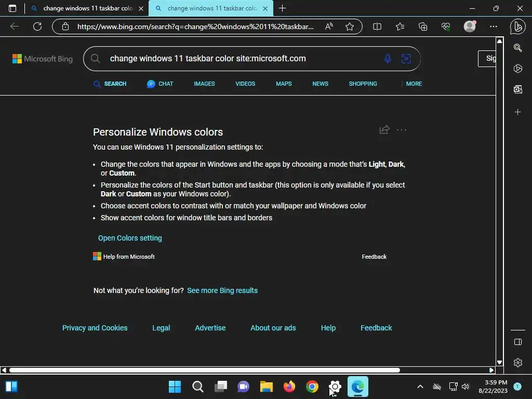Screen dimensions: 532x399
Task: Open visual search camera icon
Action: point(406,59)
